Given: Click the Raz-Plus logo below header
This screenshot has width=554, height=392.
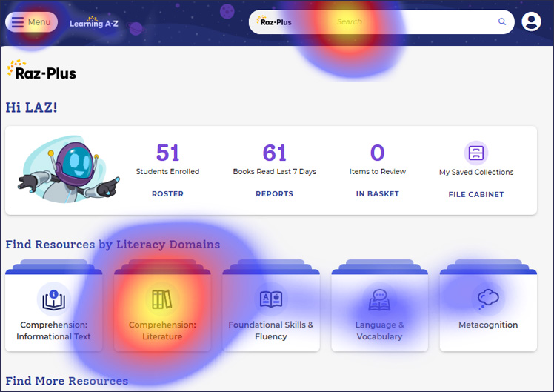Looking at the screenshot, I should [41, 70].
